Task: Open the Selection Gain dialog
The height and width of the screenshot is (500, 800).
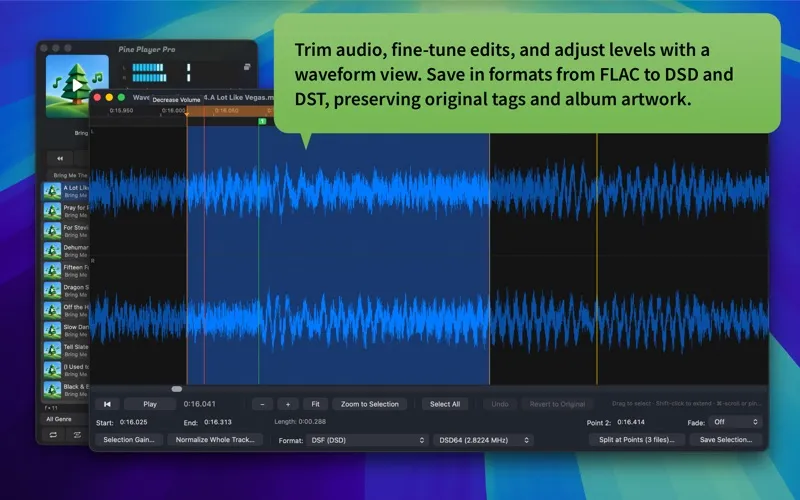Action: pos(129,439)
